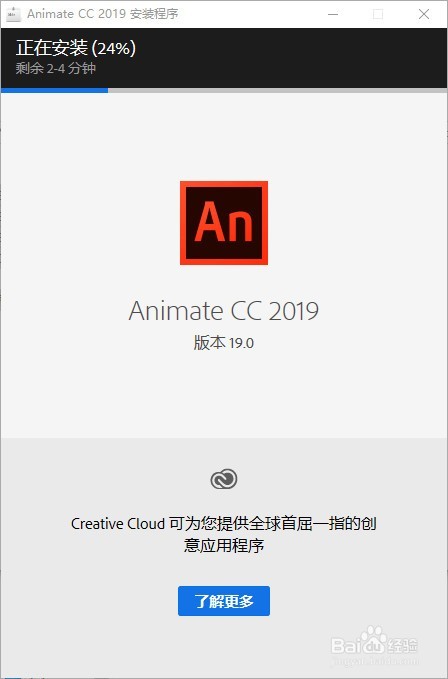This screenshot has width=448, height=679.
Task: Close the Animate CC 2019 installer
Action: click(424, 14)
